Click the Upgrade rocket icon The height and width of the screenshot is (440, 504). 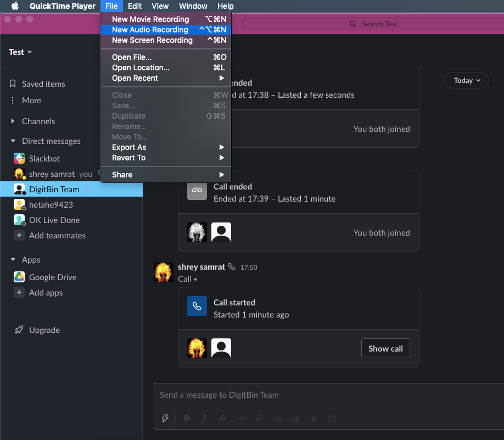point(19,330)
